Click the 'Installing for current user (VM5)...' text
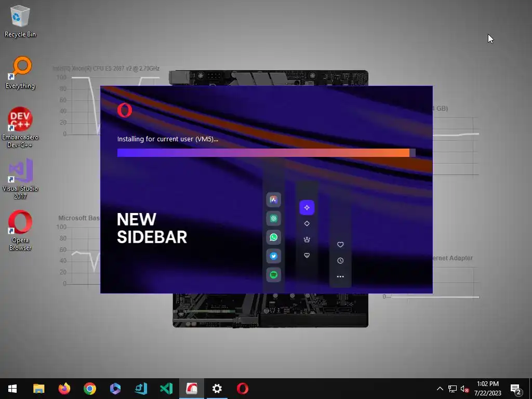The image size is (532, 399). [x=168, y=139]
